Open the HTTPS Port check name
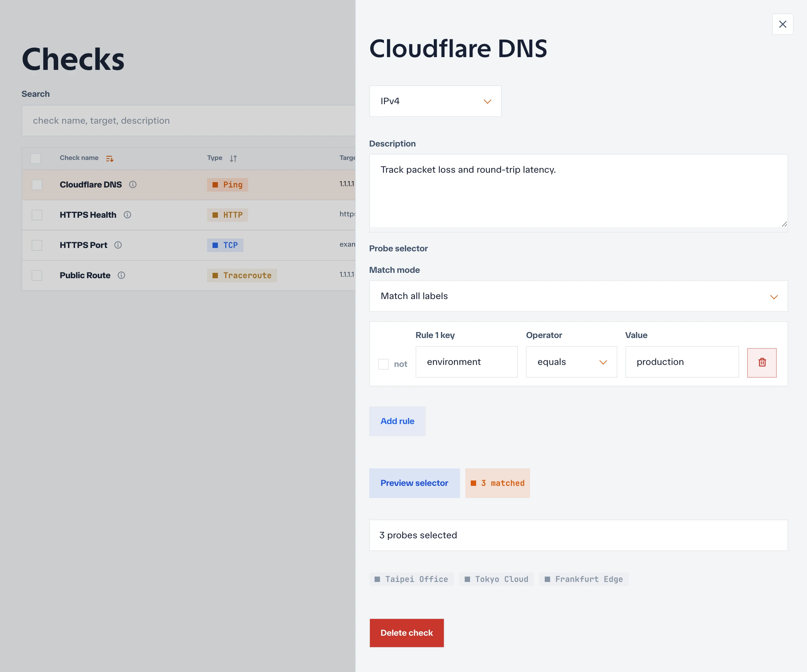This screenshot has height=672, width=807. [x=83, y=245]
